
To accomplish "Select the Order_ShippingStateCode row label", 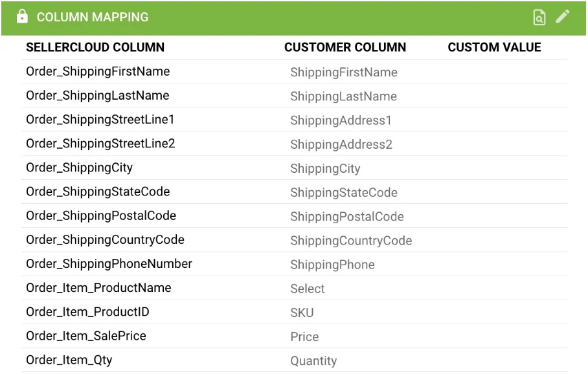I will click(x=98, y=192).
